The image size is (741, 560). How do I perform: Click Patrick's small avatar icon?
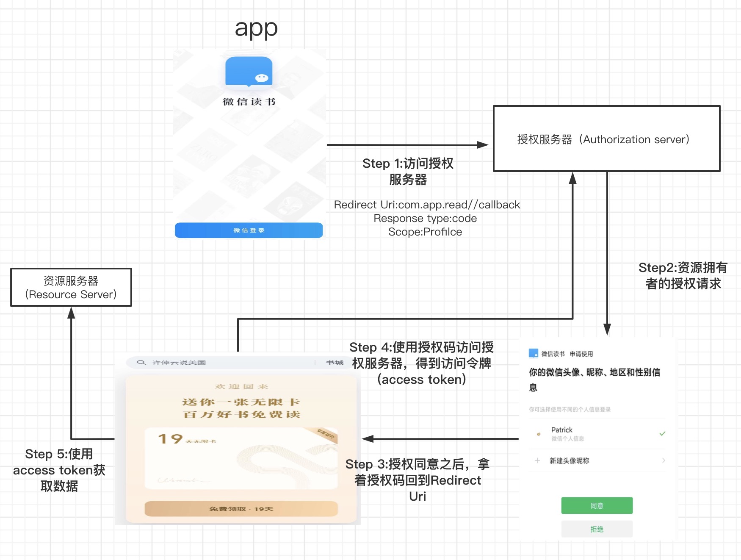tap(539, 434)
